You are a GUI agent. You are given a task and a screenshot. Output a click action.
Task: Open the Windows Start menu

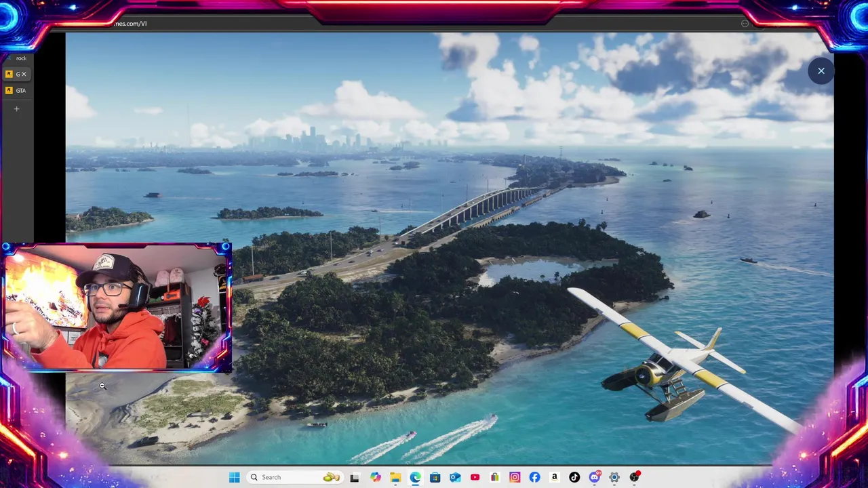(x=234, y=477)
